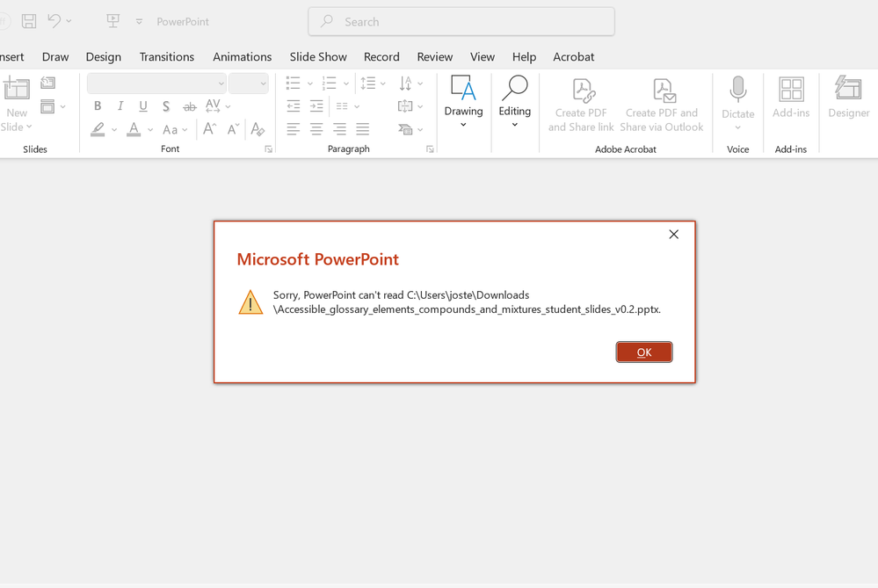Open the Paragraph dialog launcher
878x588 pixels.
(430, 149)
